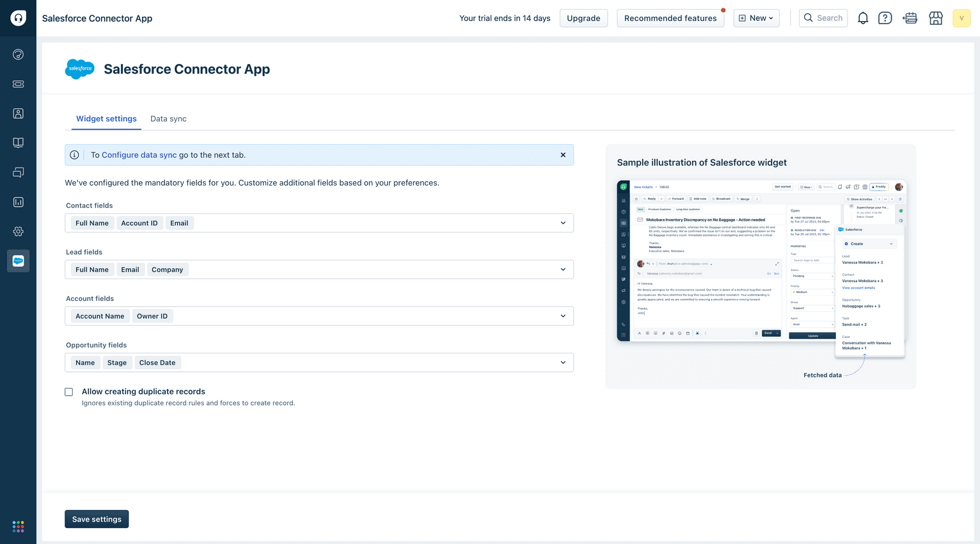Select the Salesforce cloud icon in sidebar
The width and height of the screenshot is (980, 544).
18,261
